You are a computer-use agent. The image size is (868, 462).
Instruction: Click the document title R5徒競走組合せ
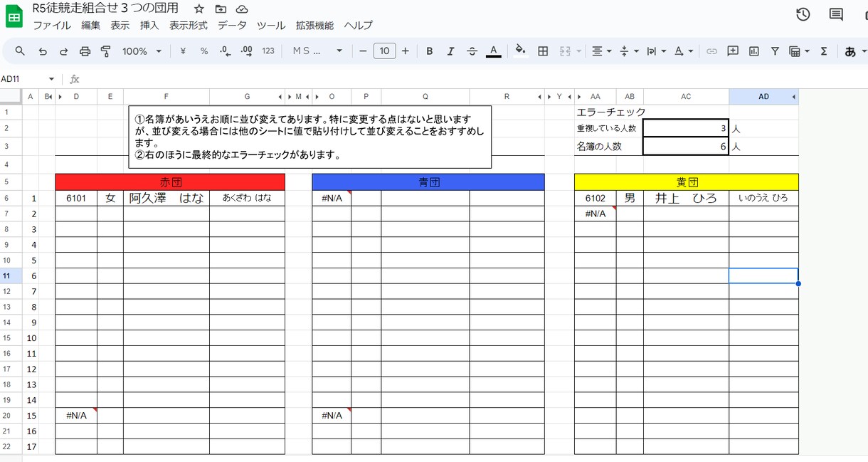105,9
